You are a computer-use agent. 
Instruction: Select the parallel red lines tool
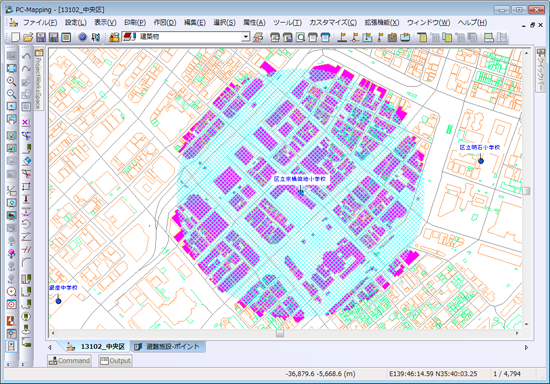pyautogui.click(x=26, y=250)
